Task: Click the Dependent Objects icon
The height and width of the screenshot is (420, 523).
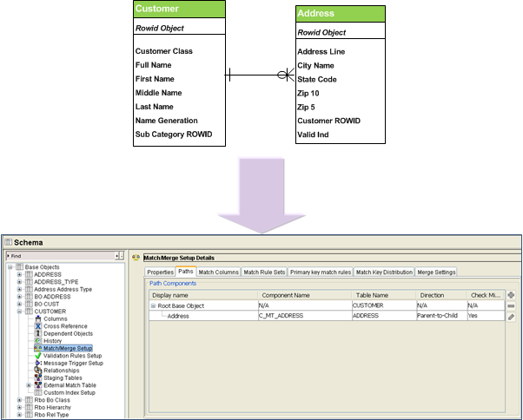Action: 38,333
